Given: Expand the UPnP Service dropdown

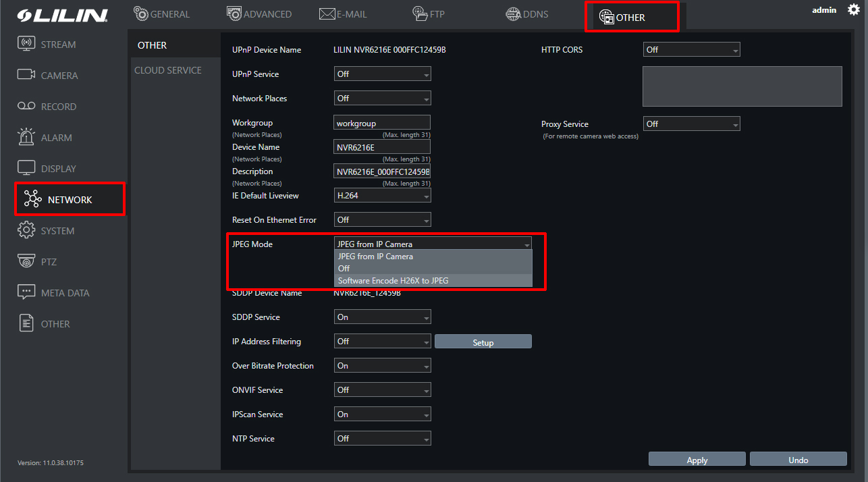Looking at the screenshot, I should coord(382,74).
